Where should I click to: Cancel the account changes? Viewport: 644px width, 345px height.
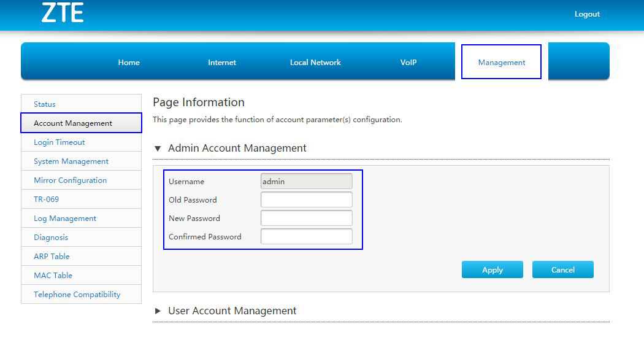pos(562,269)
